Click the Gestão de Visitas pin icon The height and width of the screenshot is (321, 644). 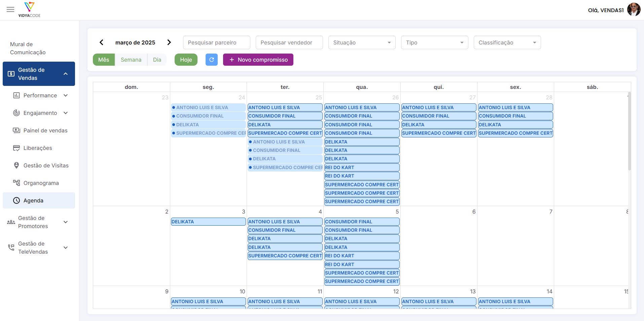16,165
